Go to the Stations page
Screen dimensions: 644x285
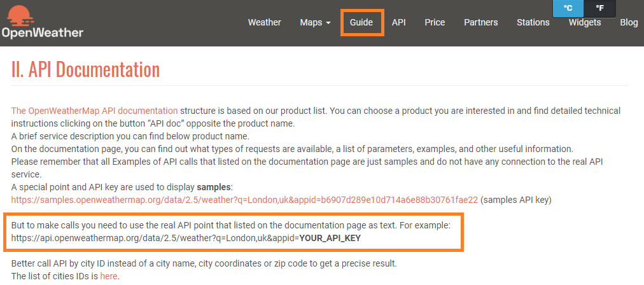pos(533,23)
